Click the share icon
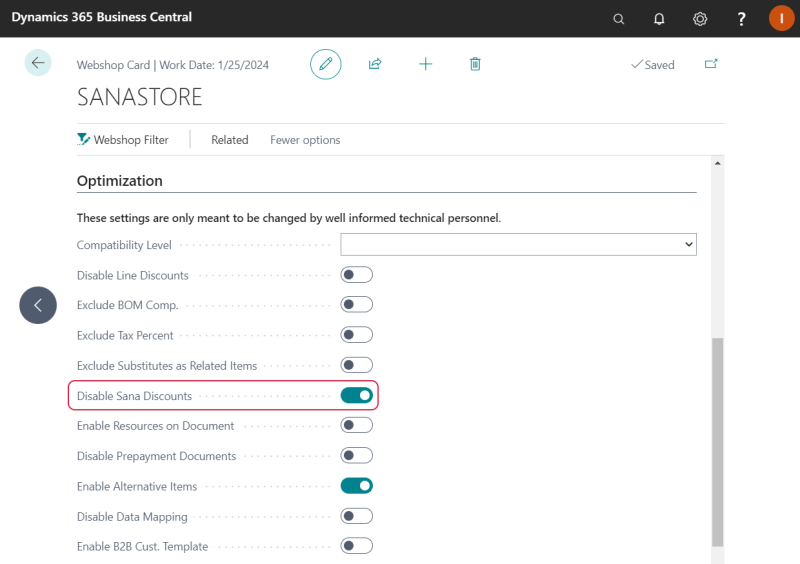800x564 pixels. coord(375,64)
